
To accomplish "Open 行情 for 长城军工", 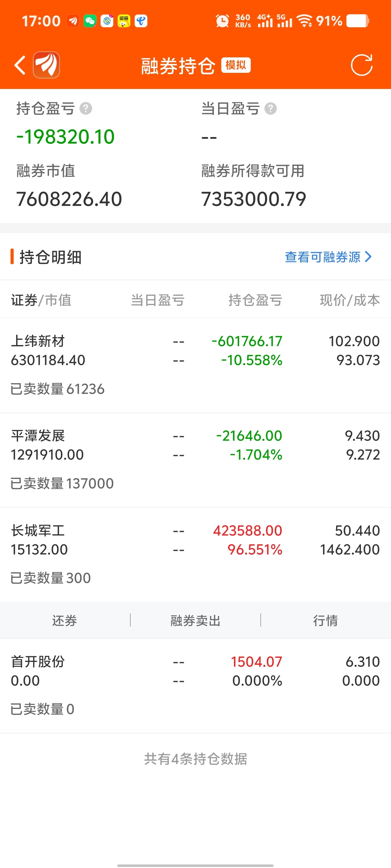I will coord(325,620).
